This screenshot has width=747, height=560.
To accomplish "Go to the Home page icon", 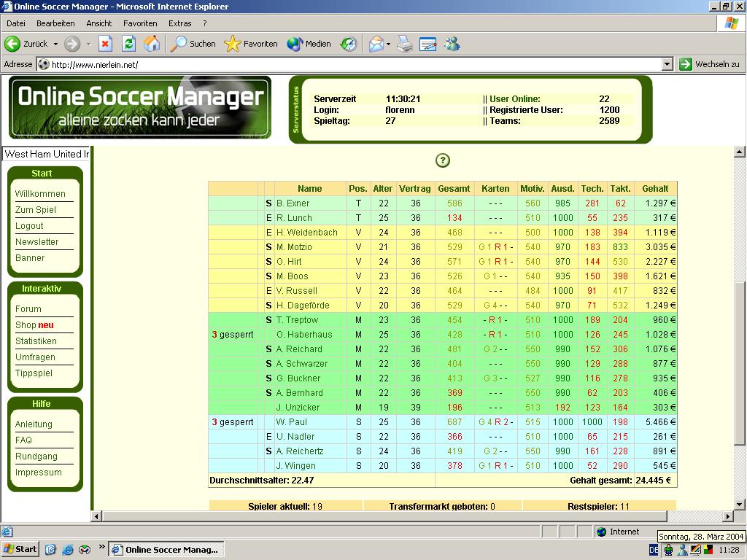I will [x=152, y=44].
